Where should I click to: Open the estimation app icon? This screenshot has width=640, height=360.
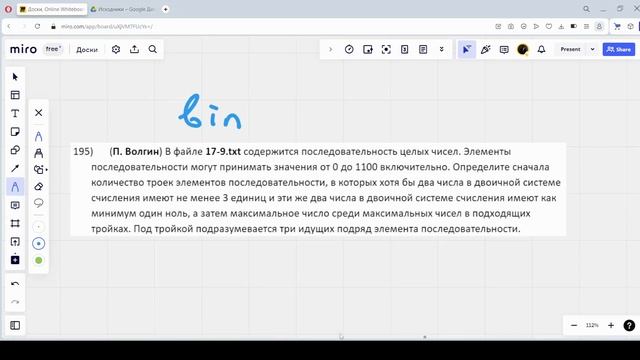(x=404, y=49)
